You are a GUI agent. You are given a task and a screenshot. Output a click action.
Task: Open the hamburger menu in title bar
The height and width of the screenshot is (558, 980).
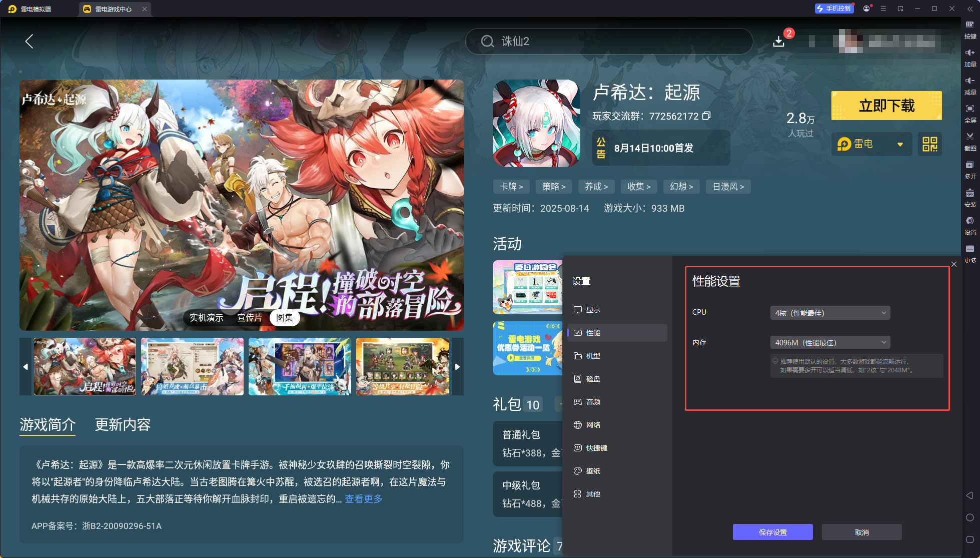click(883, 9)
